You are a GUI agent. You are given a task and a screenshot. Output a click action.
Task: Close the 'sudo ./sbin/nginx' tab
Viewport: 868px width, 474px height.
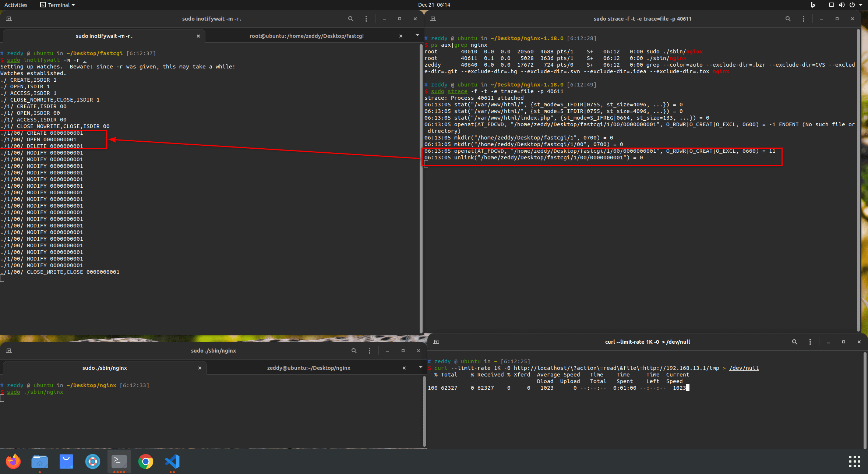(200, 368)
